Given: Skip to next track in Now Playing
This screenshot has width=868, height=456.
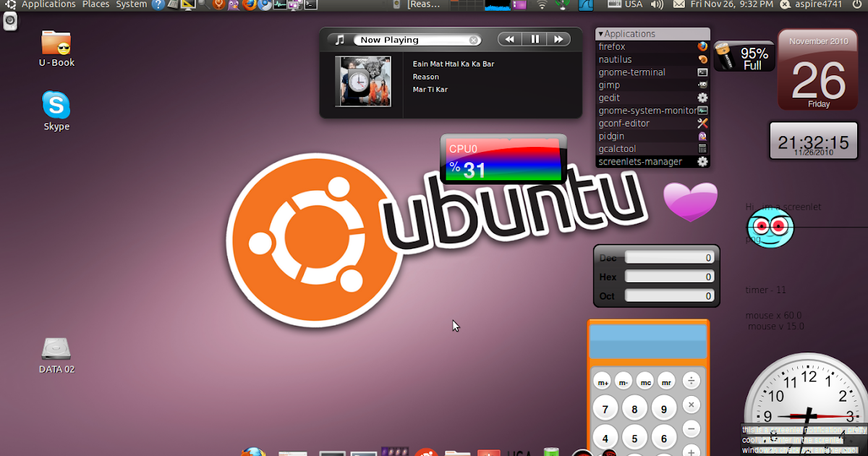Looking at the screenshot, I should click(558, 39).
